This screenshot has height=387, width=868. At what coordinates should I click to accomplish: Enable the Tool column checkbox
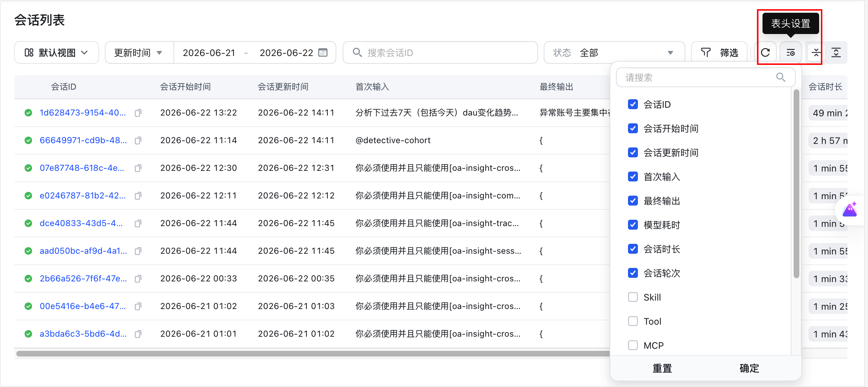pos(633,321)
